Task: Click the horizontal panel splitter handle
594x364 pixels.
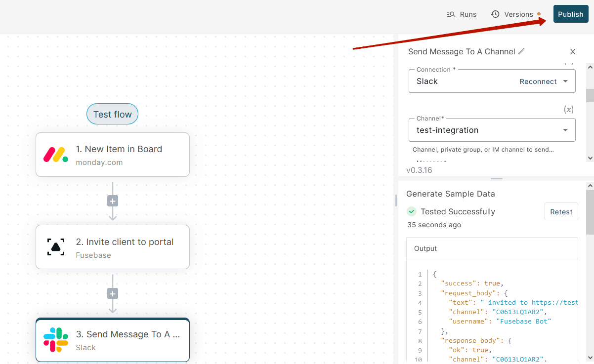Action: point(496,178)
